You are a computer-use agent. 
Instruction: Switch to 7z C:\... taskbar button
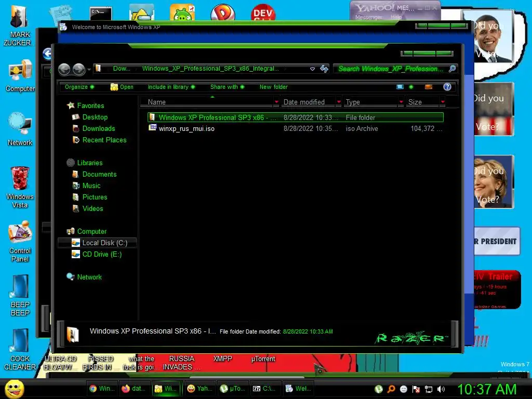(264, 389)
